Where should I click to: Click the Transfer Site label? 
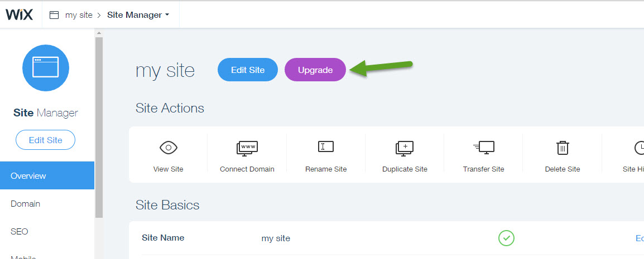tap(483, 169)
